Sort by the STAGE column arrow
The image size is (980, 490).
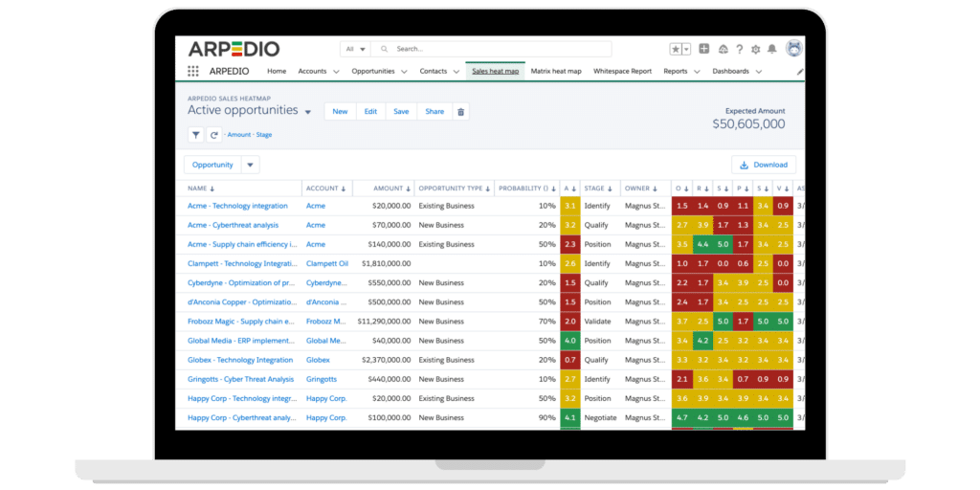(611, 189)
